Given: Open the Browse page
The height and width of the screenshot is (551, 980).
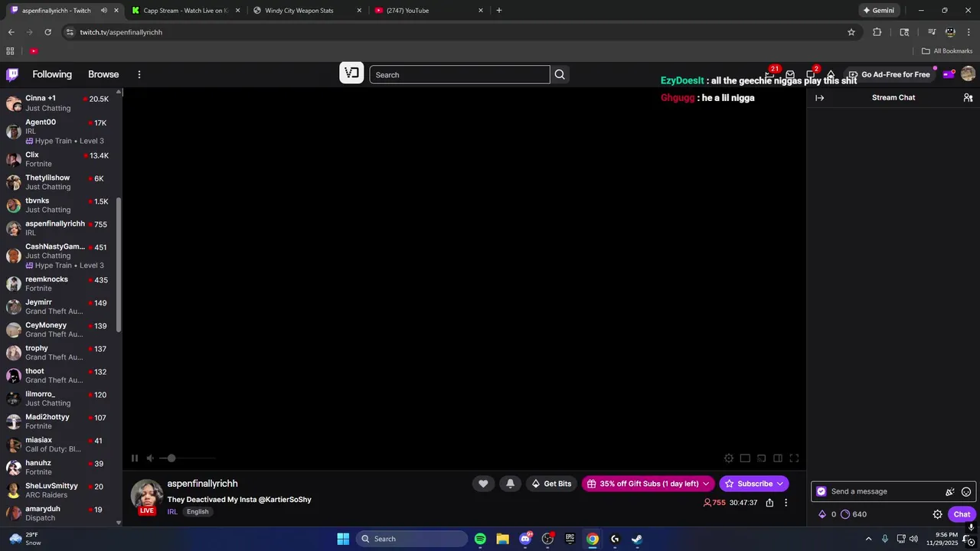Looking at the screenshot, I should tap(103, 74).
